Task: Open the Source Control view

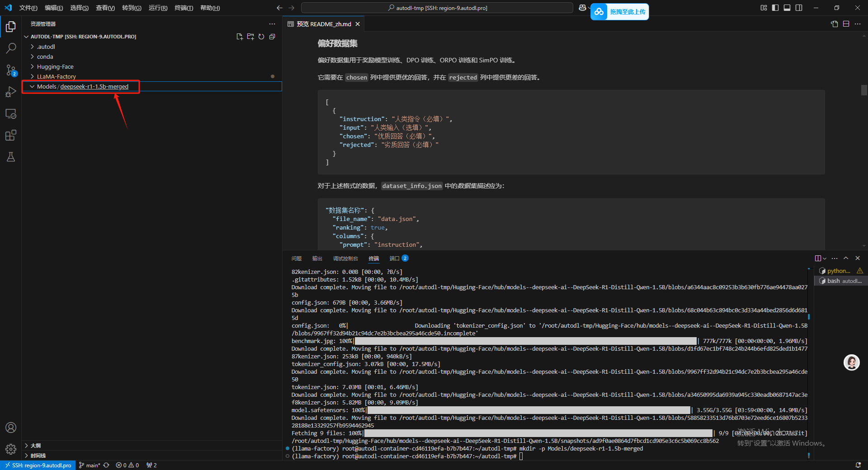Action: (11, 70)
